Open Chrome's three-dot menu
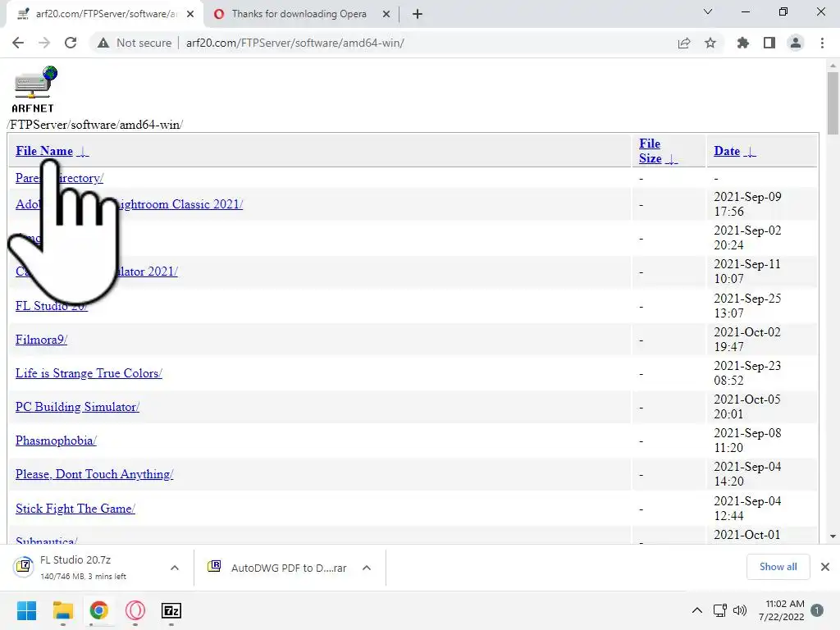 (822, 43)
